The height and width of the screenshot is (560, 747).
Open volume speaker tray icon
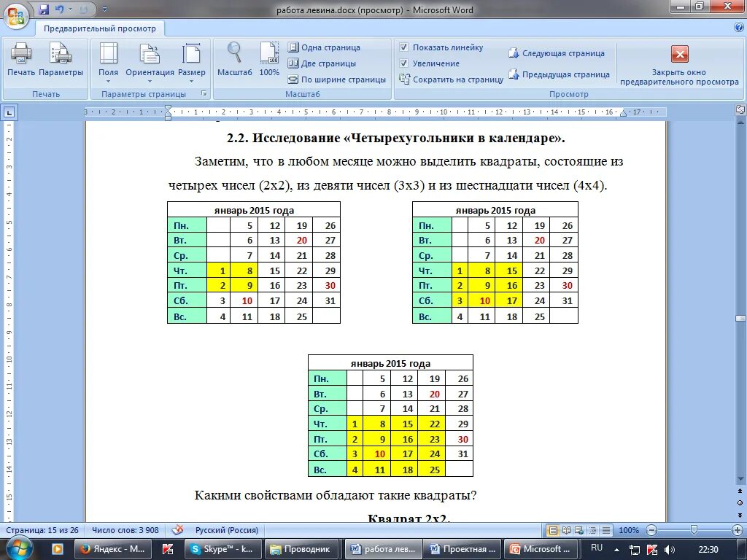point(670,550)
